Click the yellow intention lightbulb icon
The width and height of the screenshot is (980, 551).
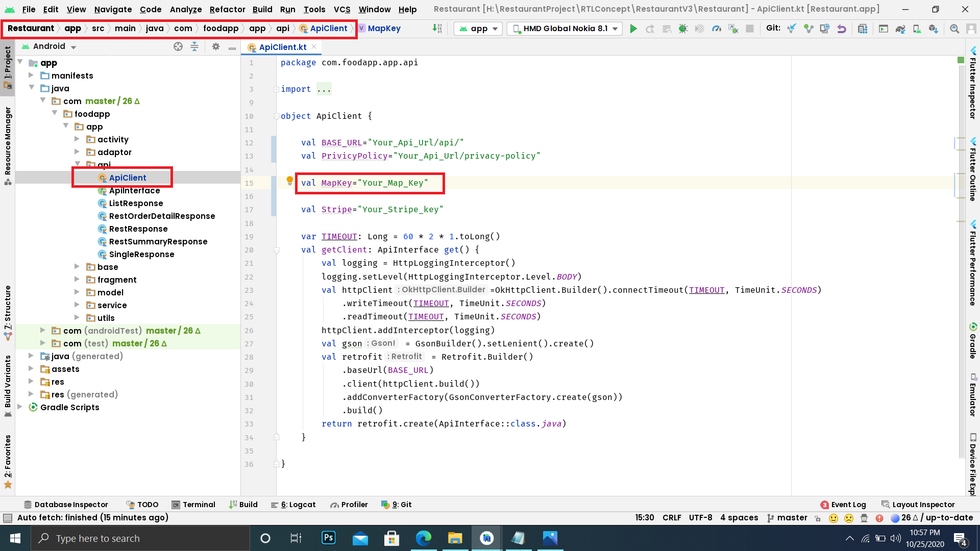pyautogui.click(x=289, y=180)
